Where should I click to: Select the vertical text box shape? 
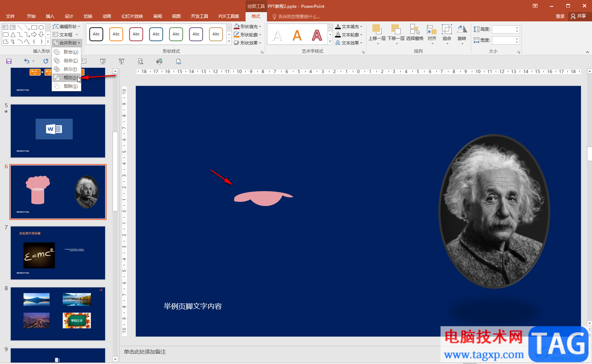[13, 27]
